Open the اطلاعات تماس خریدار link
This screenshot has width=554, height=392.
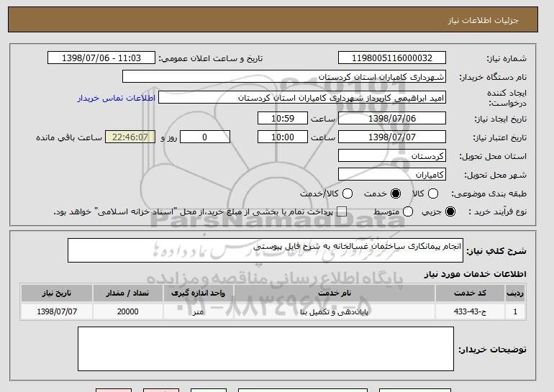point(117,98)
